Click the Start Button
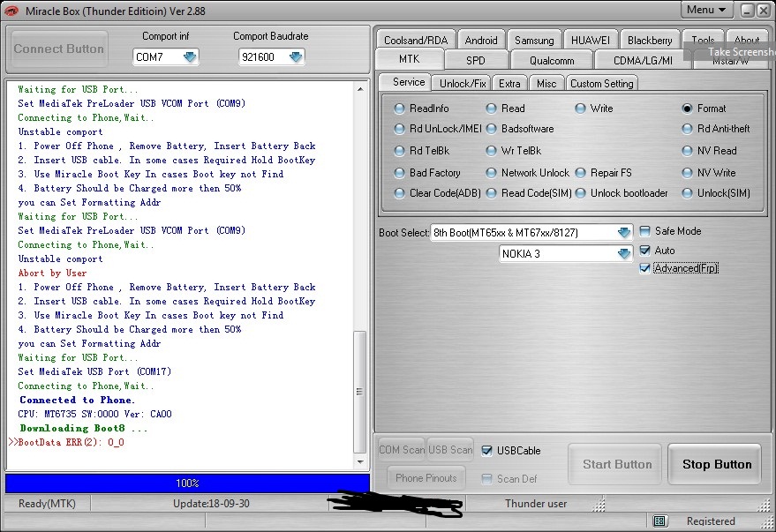776x532 pixels. [x=616, y=464]
